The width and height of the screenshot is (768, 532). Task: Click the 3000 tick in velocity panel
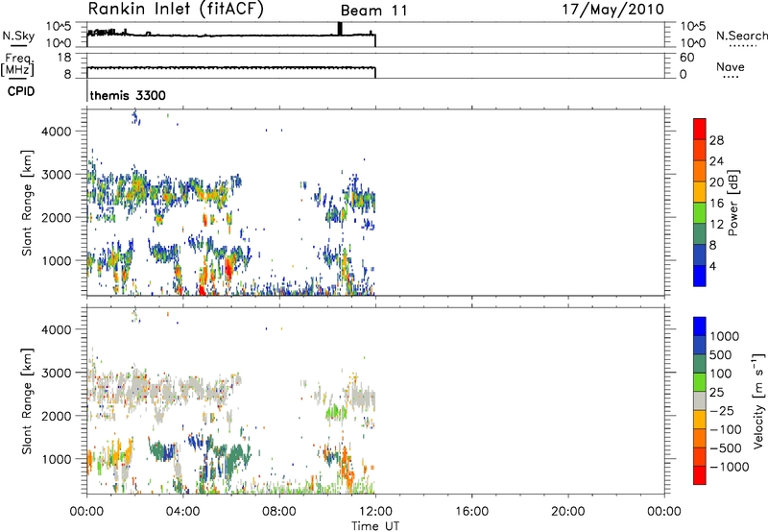tap(57, 373)
